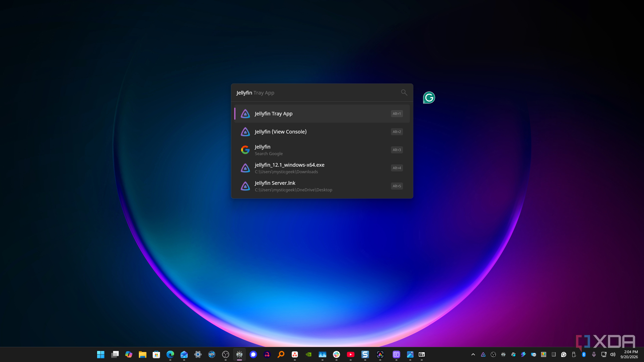This screenshot has height=362, width=644.
Task: Click the safely remove hardware tray icon
Action: tap(574, 354)
